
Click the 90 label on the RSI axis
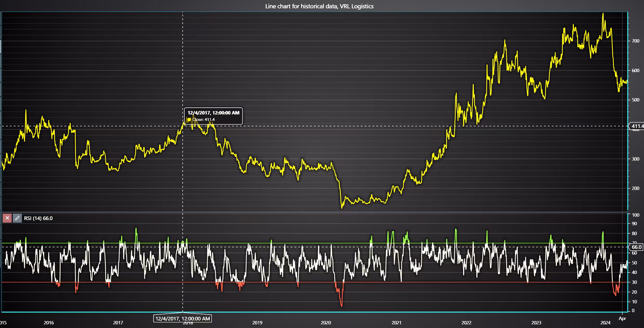click(634, 224)
